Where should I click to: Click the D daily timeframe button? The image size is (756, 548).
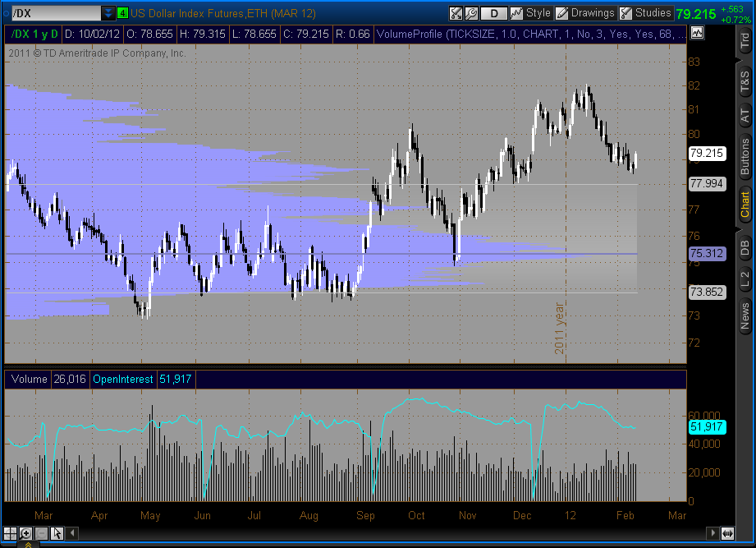click(x=493, y=13)
